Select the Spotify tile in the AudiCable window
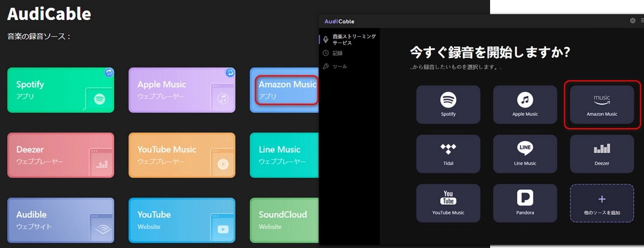 (448, 105)
